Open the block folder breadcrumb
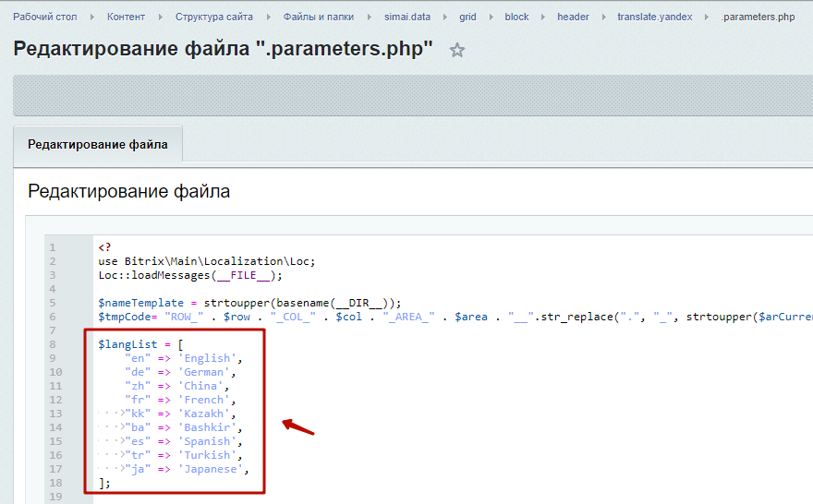813x504 pixels. click(x=516, y=17)
